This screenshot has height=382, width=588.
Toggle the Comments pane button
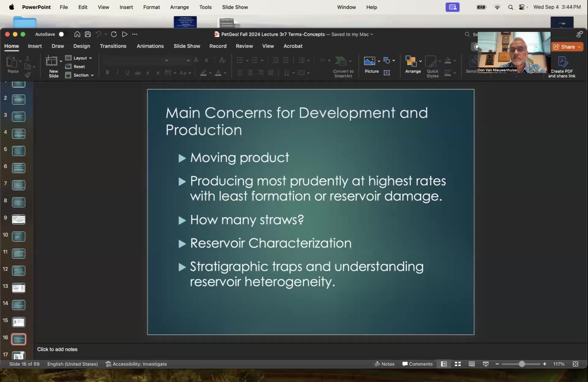click(417, 364)
